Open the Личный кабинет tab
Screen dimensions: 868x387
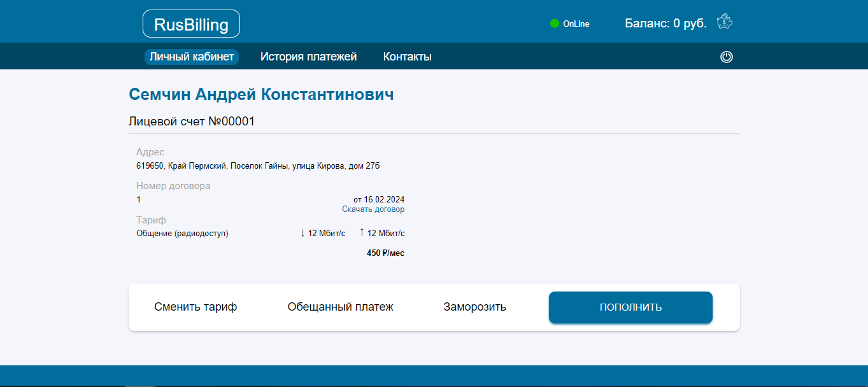(x=192, y=57)
